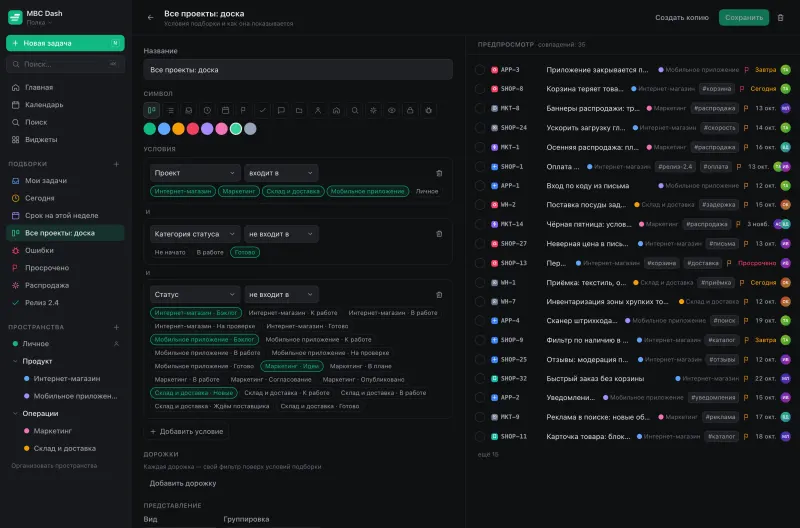
Task: Choose the person symbol icon
Action: (318, 110)
